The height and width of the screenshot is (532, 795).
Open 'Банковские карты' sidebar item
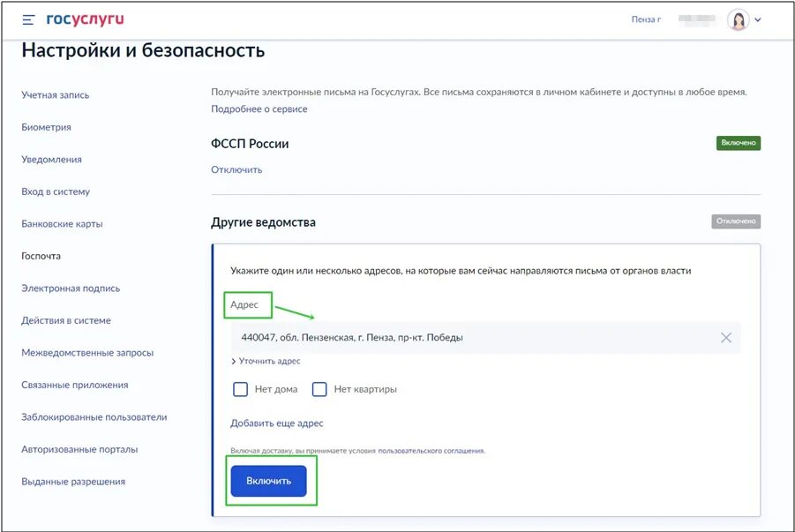(62, 224)
